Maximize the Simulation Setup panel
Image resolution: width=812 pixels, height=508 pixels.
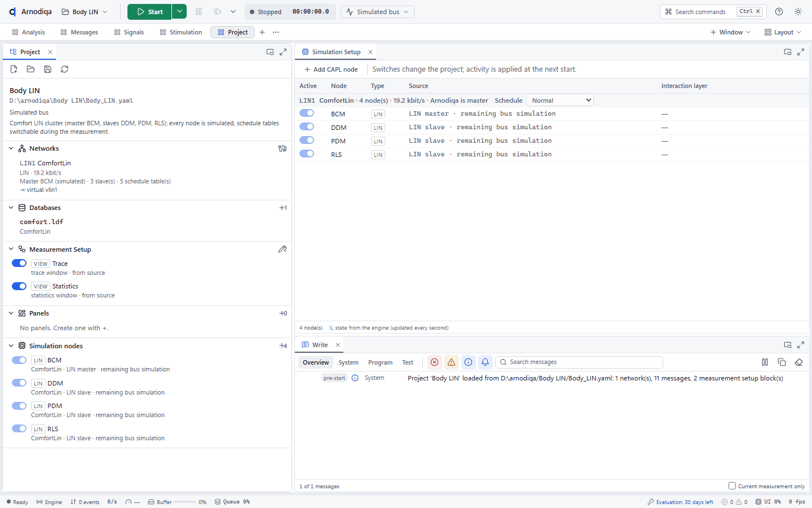[x=801, y=52]
